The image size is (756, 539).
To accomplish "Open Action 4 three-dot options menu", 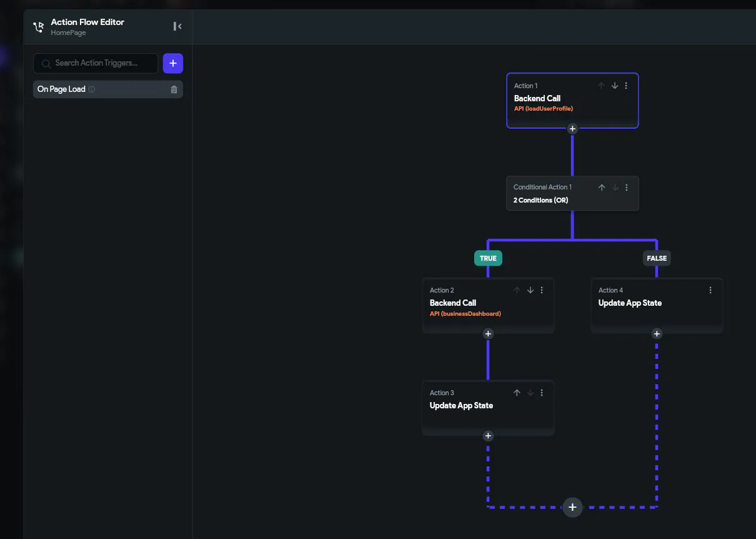I will [x=710, y=290].
